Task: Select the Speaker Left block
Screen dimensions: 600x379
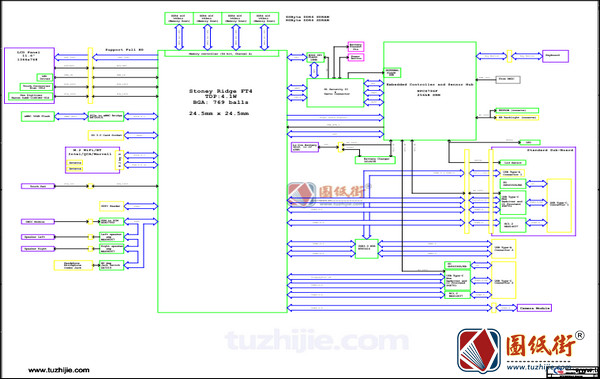Action: (38, 237)
